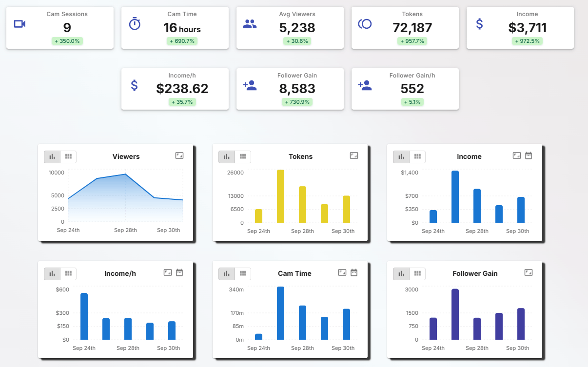This screenshot has width=588, height=367.
Task: Click the "+ 350.0%" change badge
Action: point(67,41)
